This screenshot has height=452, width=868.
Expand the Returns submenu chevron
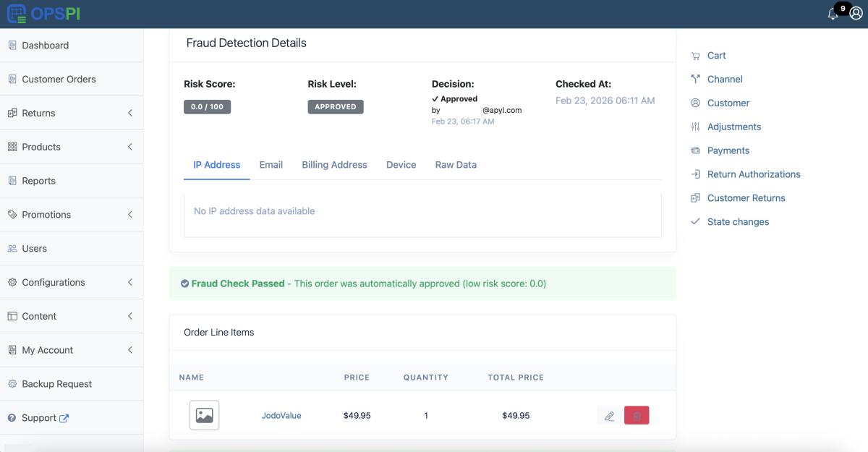coord(130,113)
